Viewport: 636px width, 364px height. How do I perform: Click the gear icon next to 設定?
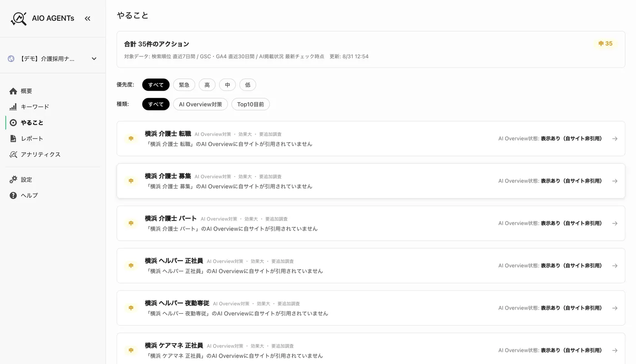pos(13,180)
